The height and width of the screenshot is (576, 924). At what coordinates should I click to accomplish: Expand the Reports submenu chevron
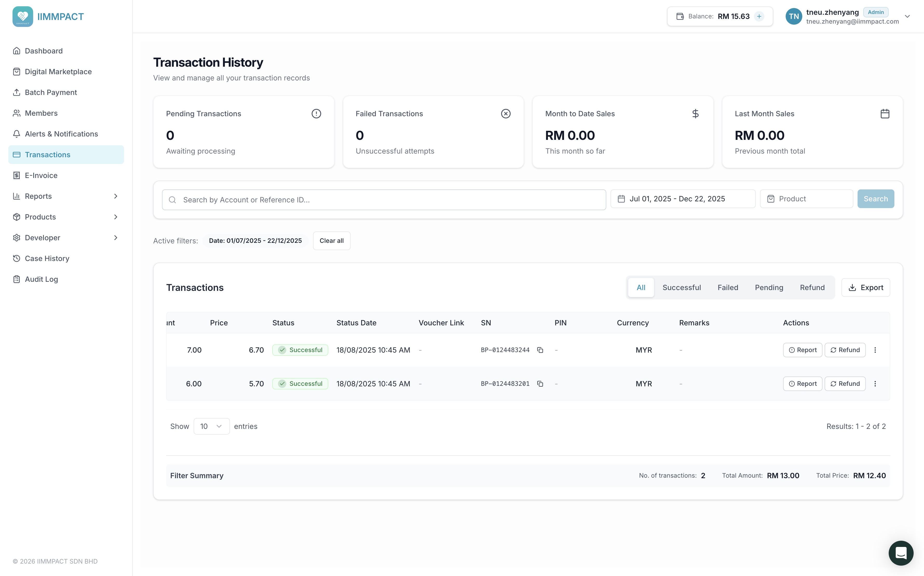tap(116, 196)
